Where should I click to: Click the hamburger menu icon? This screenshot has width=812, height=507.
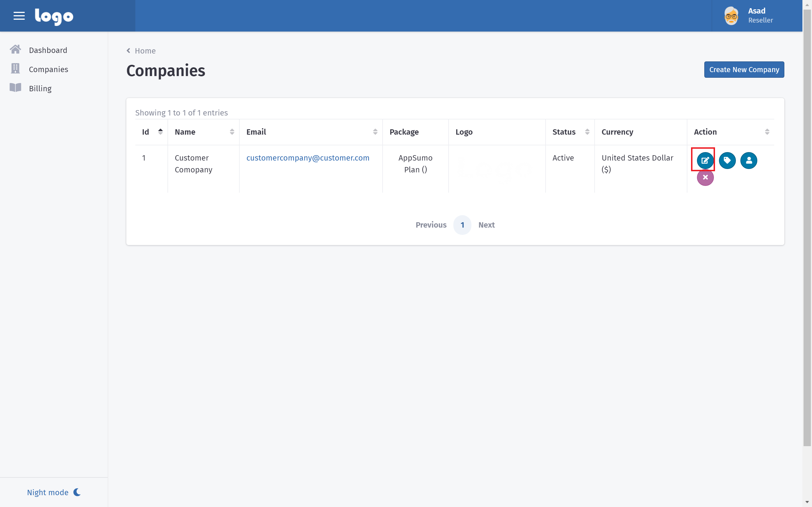pos(19,16)
